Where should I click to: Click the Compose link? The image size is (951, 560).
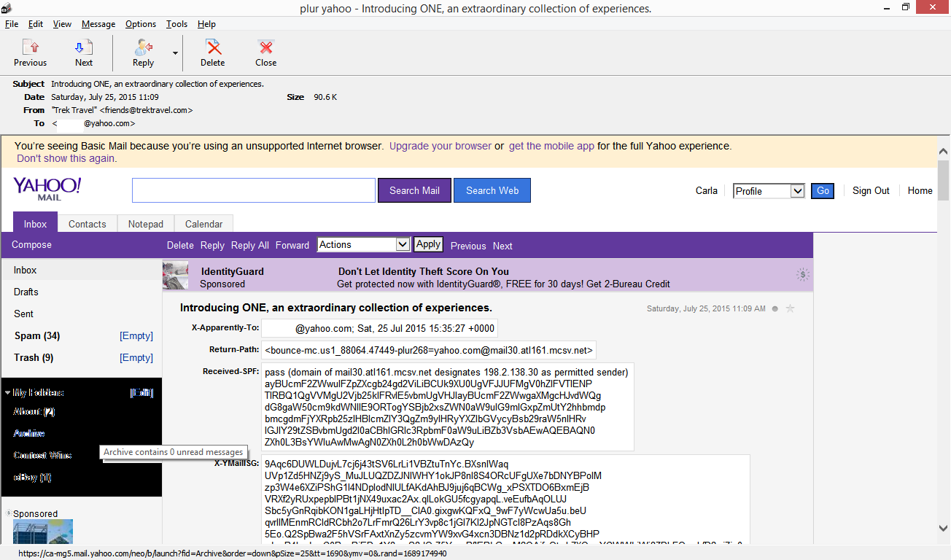tap(31, 245)
